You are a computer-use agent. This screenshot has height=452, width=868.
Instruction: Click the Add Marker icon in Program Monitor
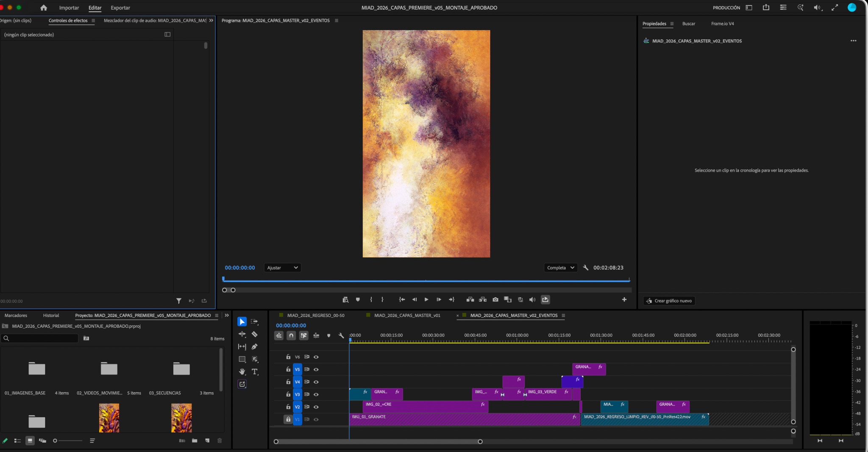pos(358,300)
